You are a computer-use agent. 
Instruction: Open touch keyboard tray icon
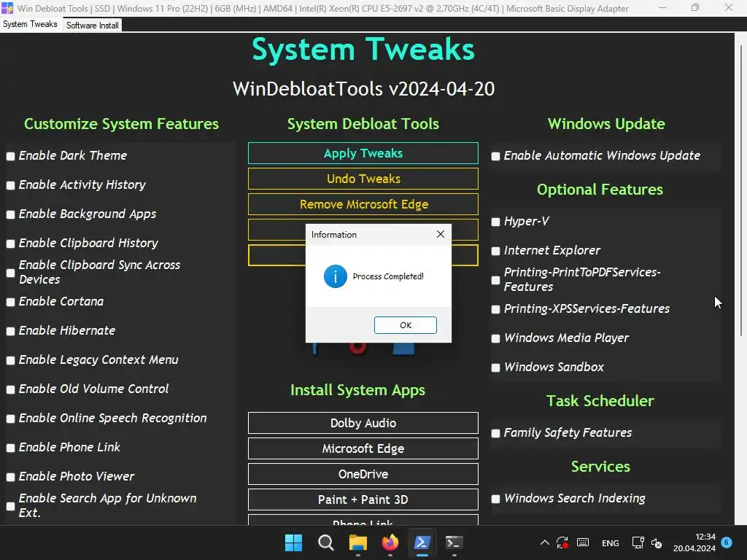[583, 542]
